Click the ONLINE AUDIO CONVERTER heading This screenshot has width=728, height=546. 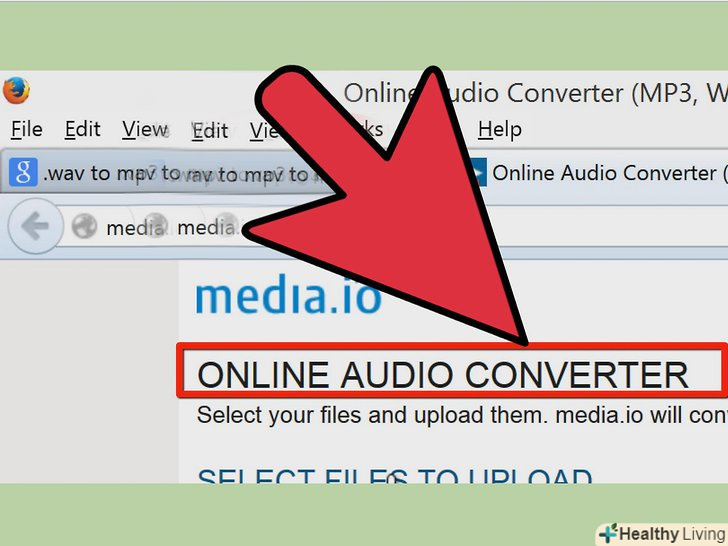442,375
